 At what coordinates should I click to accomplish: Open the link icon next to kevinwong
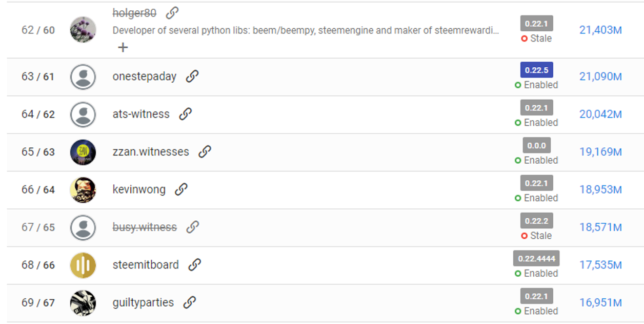coord(181,189)
